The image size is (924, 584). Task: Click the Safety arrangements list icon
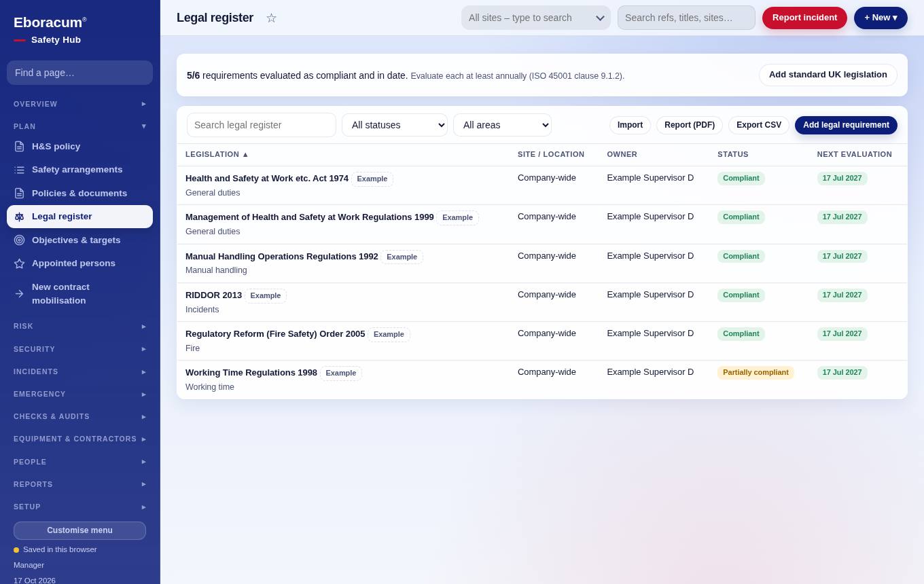coord(19,170)
